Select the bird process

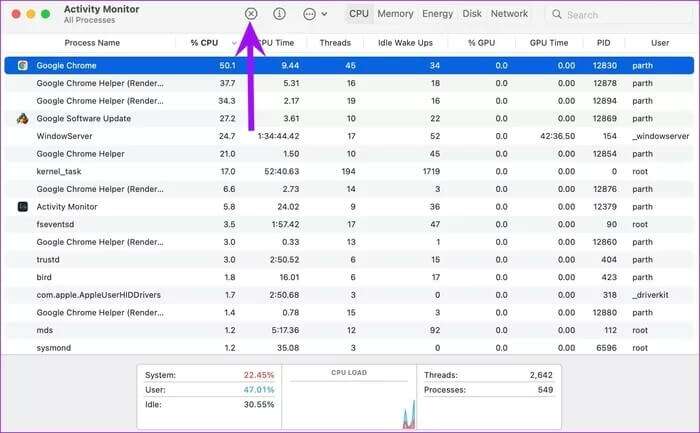pyautogui.click(x=349, y=277)
